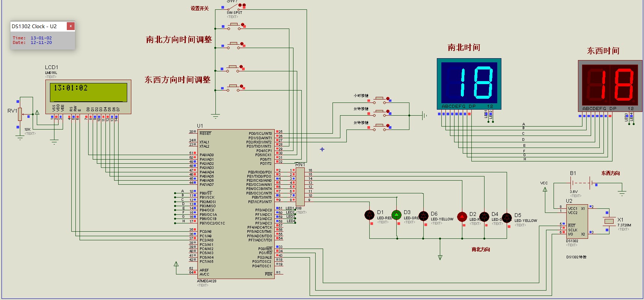Click the 南北方向 label below the LEDs
Screen dimensions: 644x300
[481, 249]
